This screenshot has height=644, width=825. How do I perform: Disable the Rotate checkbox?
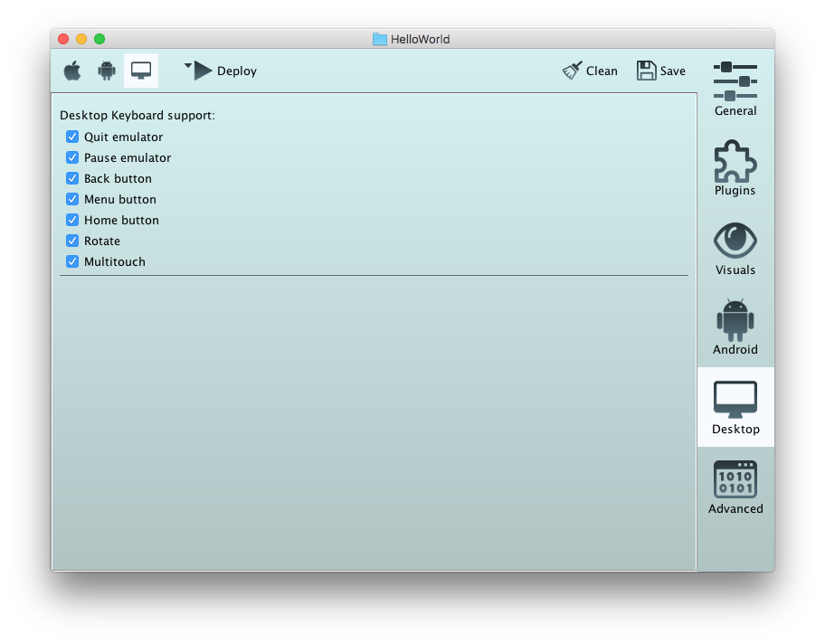72,241
